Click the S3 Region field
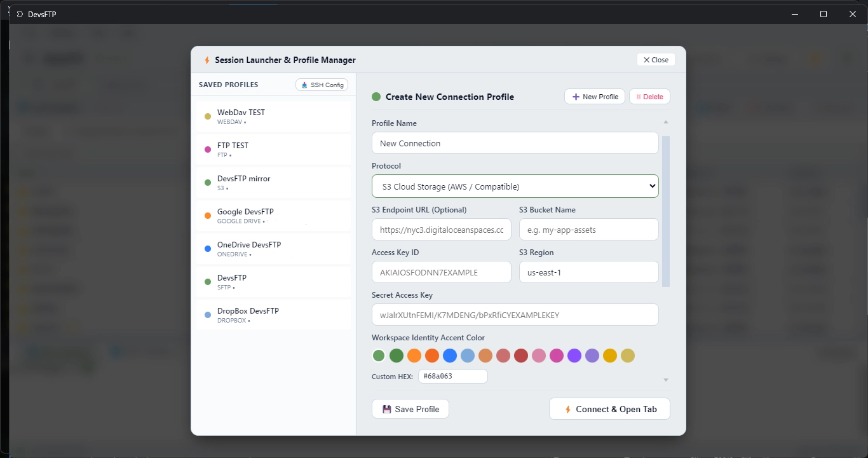The image size is (868, 458). coord(589,272)
